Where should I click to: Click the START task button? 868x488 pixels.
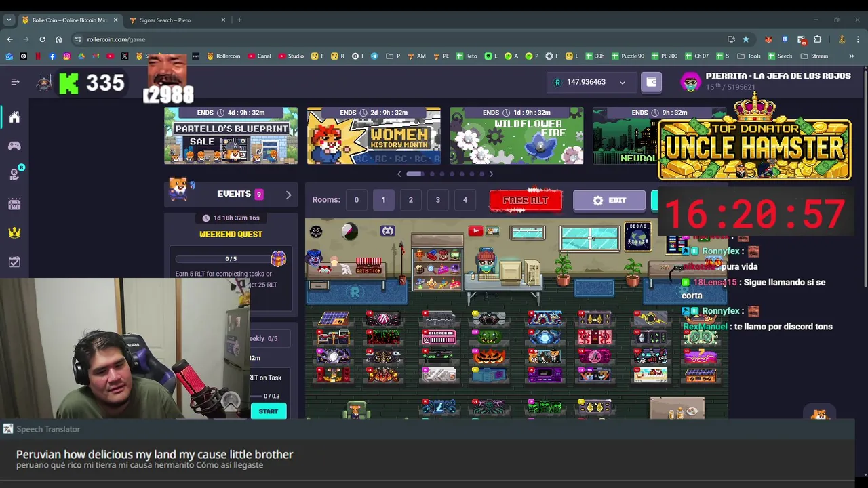coord(268,411)
